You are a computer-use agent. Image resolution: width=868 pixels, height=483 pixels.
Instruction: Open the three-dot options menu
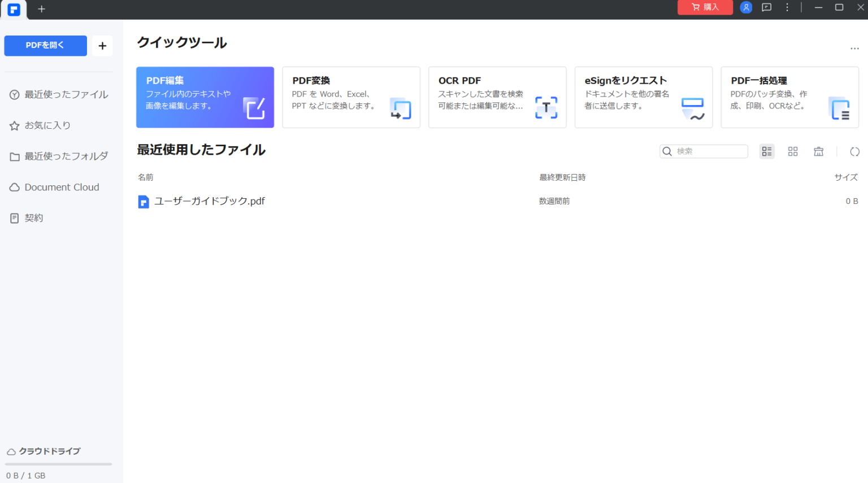787,7
